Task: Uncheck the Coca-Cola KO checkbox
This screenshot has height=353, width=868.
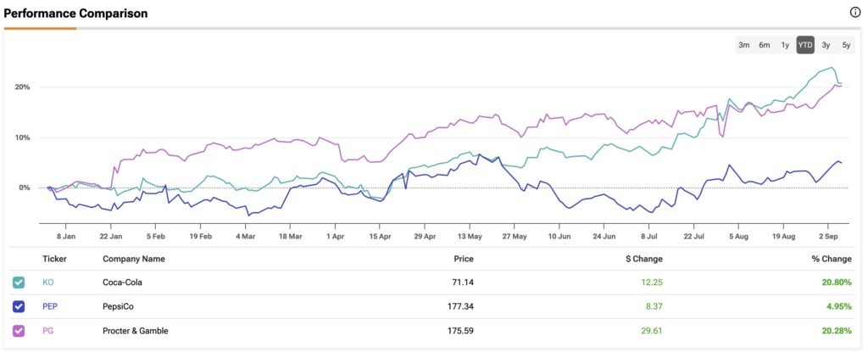Action: tap(19, 283)
